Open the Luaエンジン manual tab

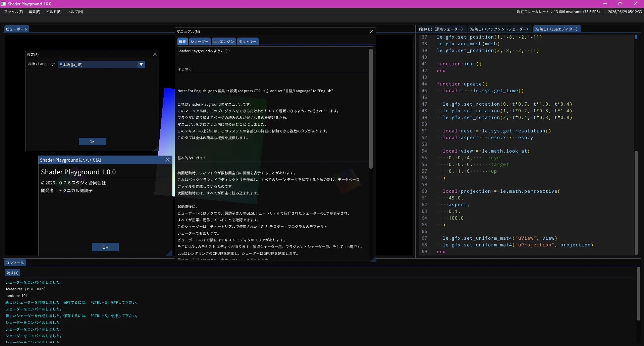click(224, 42)
